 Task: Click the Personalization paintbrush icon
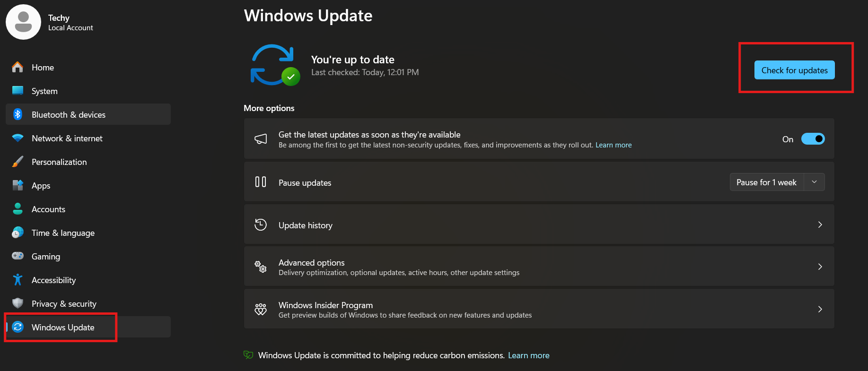18,162
